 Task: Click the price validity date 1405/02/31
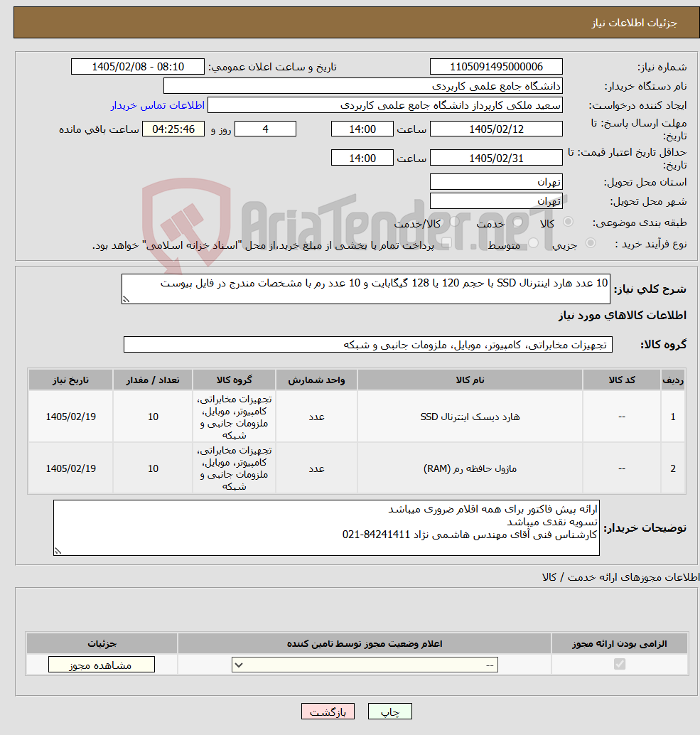pos(496,158)
